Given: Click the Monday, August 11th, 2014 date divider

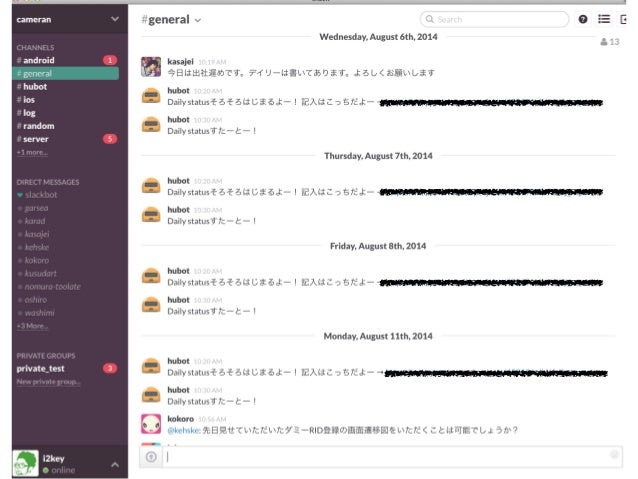Looking at the screenshot, I should [378, 336].
